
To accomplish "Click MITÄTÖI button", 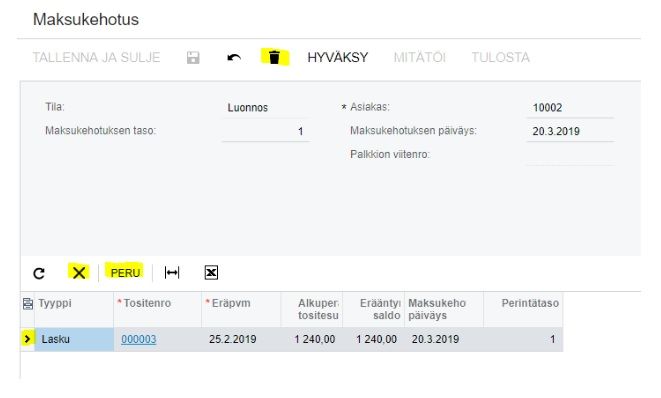I will pos(419,57).
